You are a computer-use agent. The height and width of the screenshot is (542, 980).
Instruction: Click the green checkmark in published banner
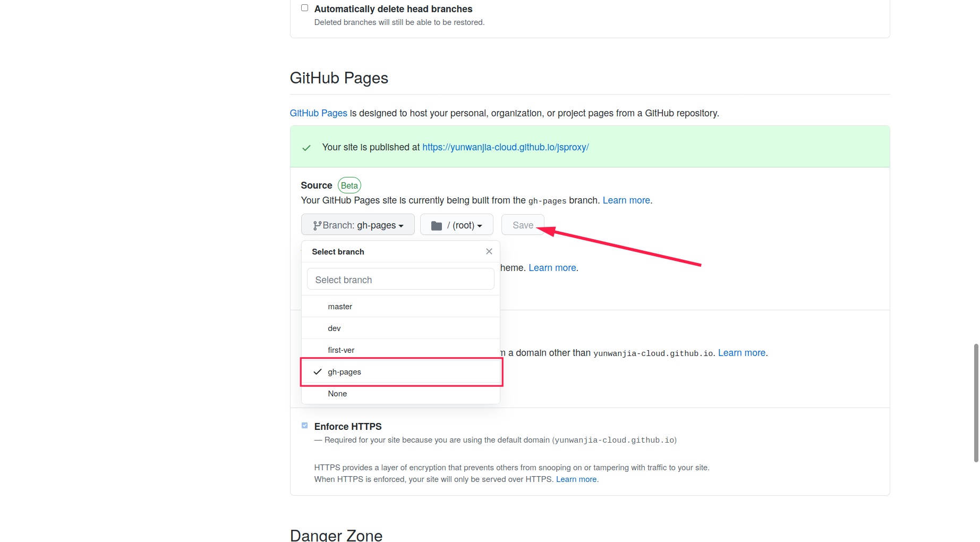(306, 147)
